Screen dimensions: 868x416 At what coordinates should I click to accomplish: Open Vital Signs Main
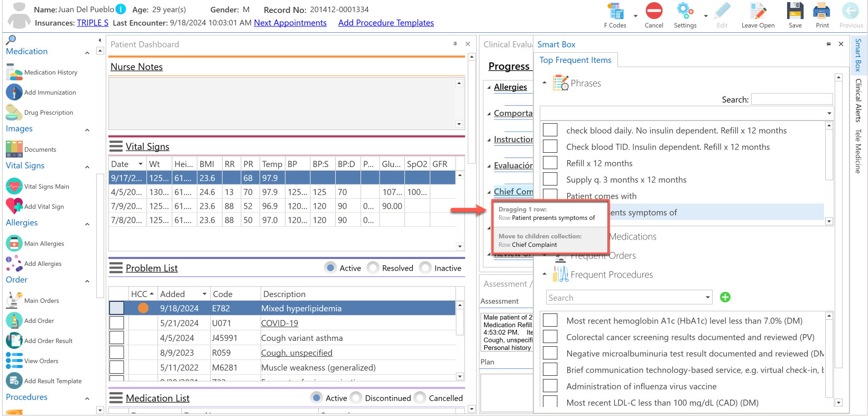38,187
